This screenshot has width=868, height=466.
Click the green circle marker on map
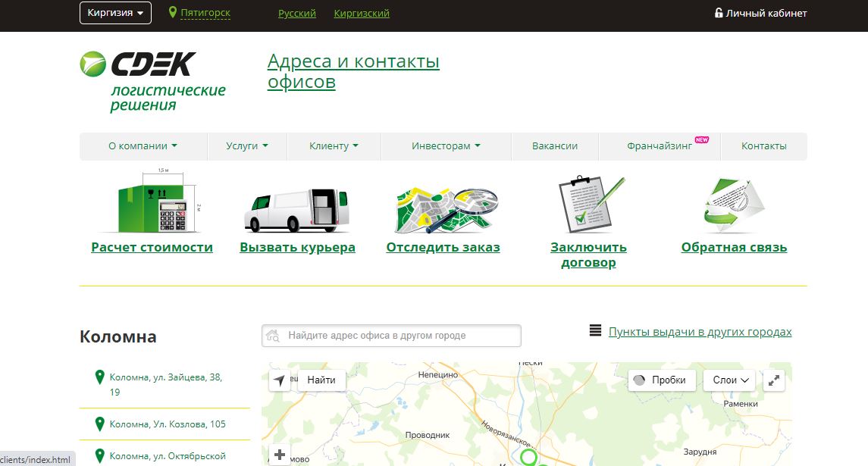pos(528,458)
